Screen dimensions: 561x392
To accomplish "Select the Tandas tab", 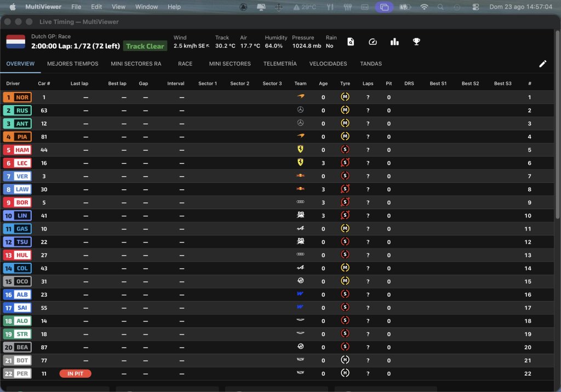I will coord(371,64).
